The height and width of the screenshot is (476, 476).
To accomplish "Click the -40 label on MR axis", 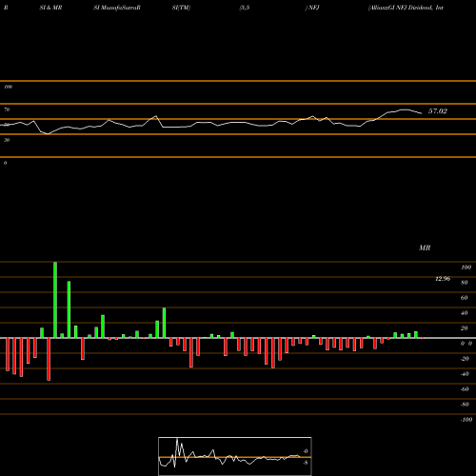I will click(465, 374).
